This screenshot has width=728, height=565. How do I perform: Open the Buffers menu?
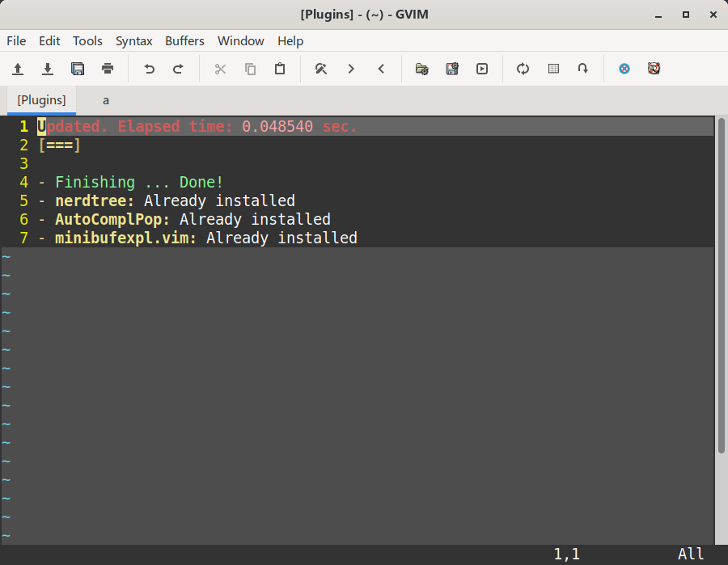[x=184, y=41]
